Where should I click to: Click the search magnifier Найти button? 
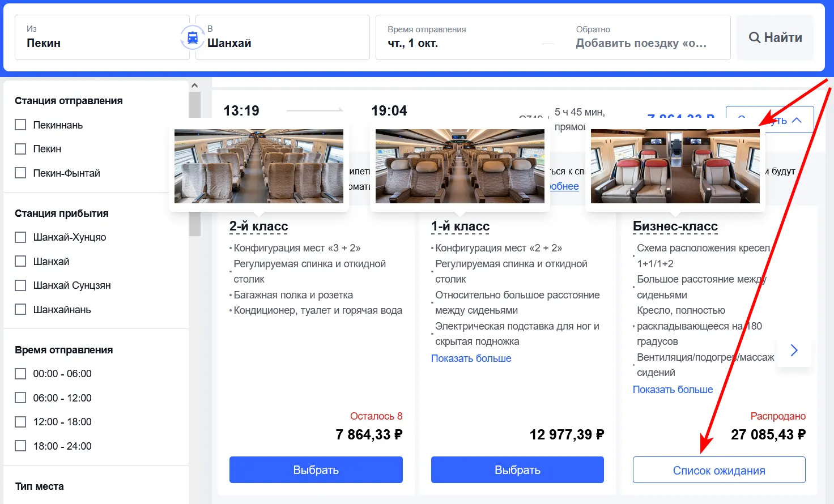775,37
